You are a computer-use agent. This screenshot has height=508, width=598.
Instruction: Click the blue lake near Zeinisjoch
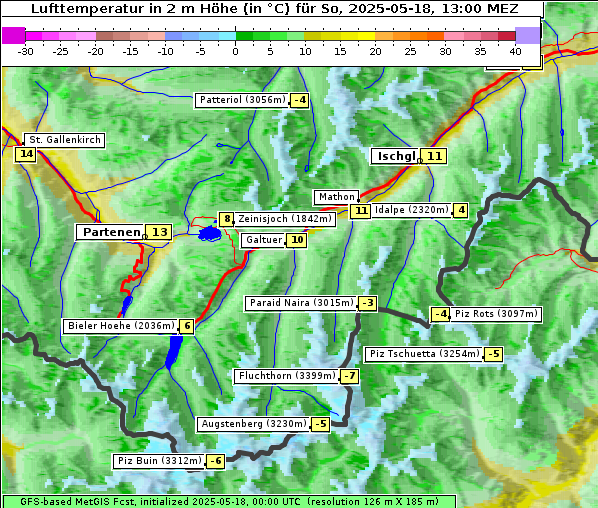(210, 233)
